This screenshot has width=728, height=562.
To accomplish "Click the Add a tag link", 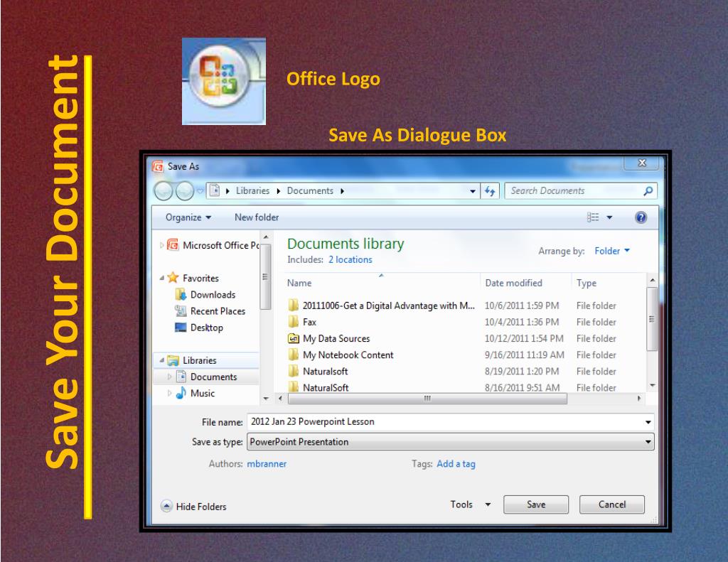I will click(x=456, y=464).
